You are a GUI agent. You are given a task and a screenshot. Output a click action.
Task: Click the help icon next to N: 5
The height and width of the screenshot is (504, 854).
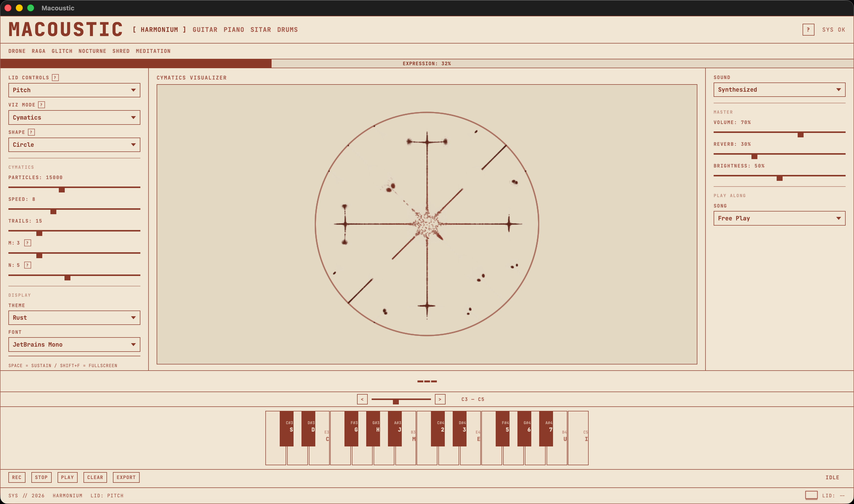(x=27, y=265)
